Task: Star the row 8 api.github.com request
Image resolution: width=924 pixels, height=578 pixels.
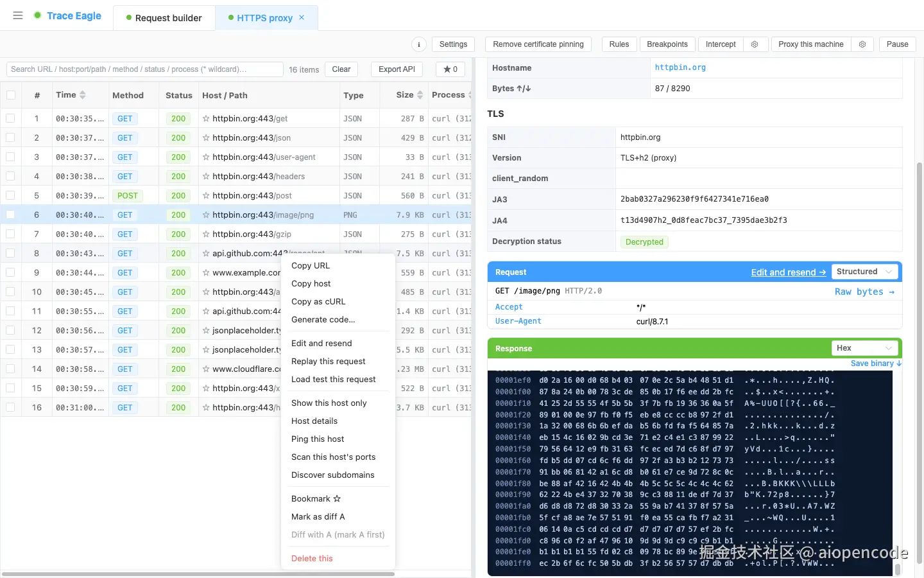Action: (206, 254)
